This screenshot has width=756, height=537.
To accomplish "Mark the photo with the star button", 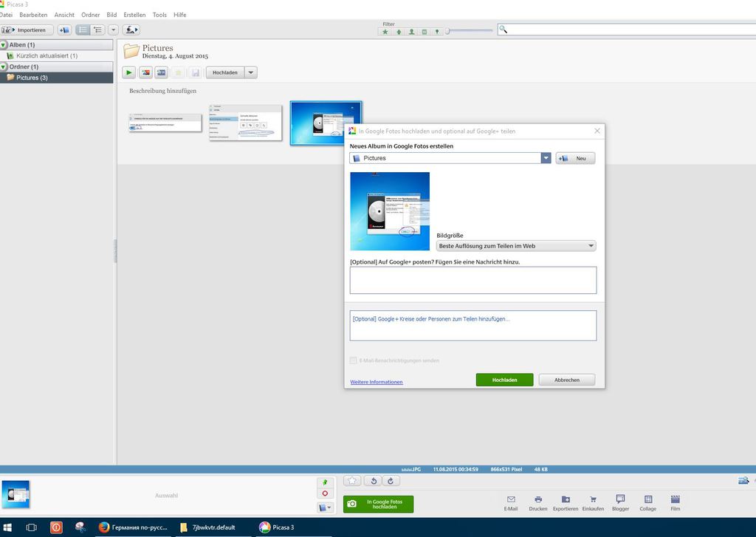I will [353, 481].
